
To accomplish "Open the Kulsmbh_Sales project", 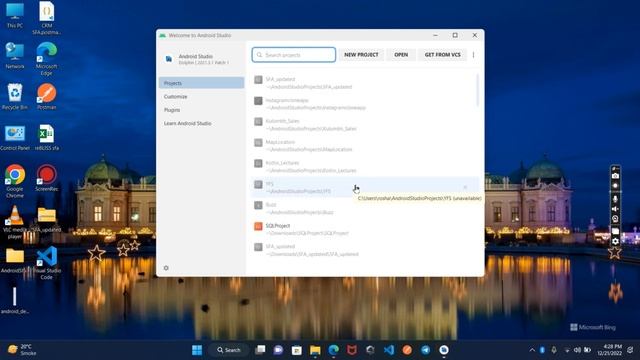I will pyautogui.click(x=363, y=124).
